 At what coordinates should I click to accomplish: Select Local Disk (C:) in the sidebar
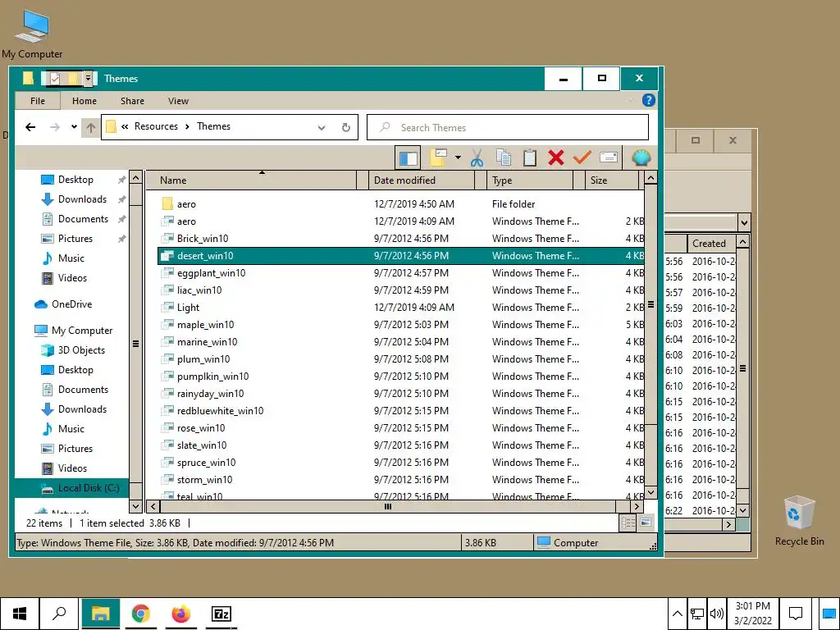pyautogui.click(x=72, y=488)
